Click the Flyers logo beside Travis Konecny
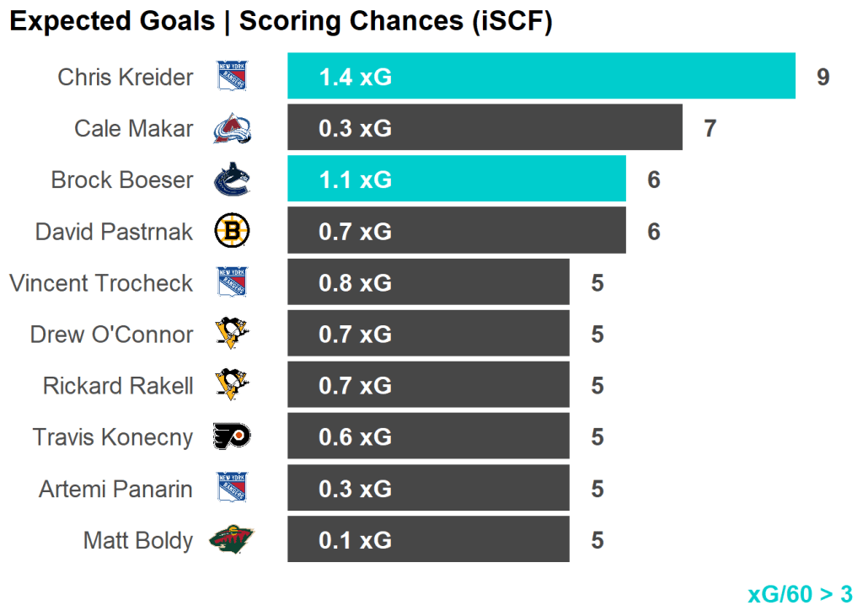Viewport: 863px width, 616px height. (232, 437)
